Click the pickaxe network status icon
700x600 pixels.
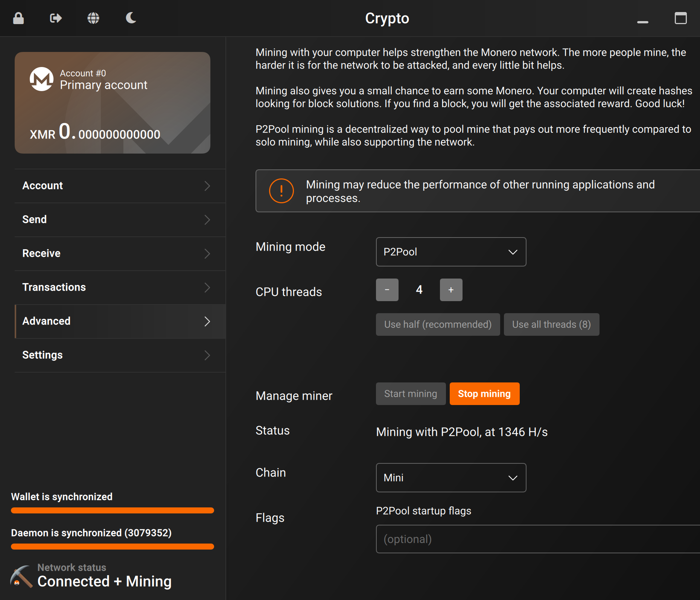[x=21, y=576]
